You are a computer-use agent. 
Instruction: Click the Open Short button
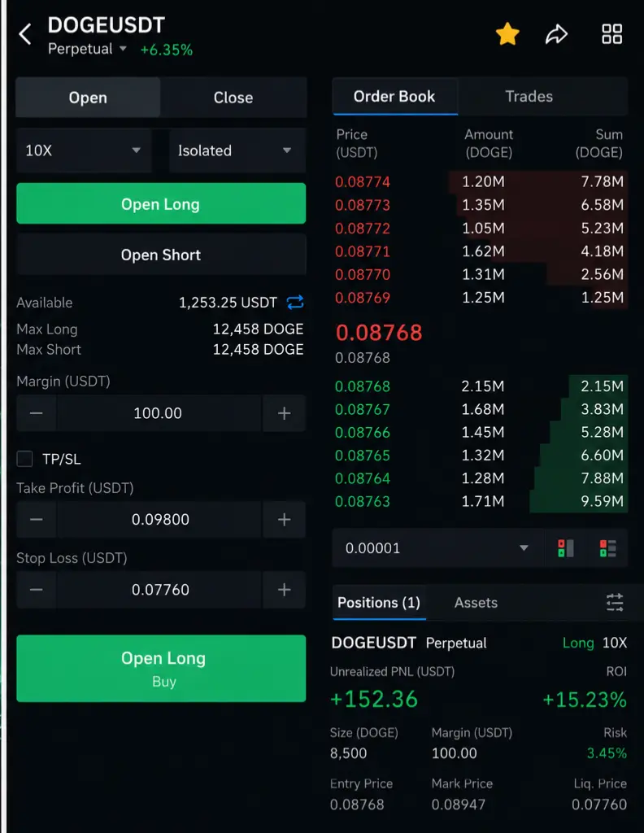pos(161,255)
